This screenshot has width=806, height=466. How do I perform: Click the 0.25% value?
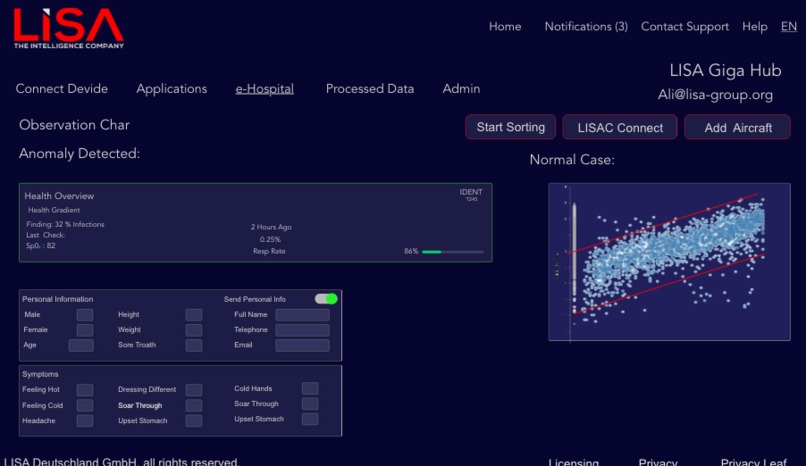click(270, 239)
